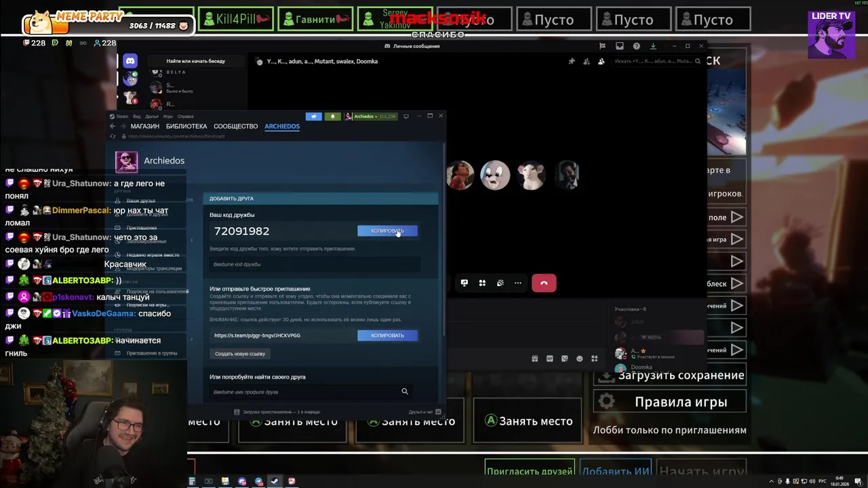Open the БИБЛИОТЕКА tab in Steam
Screen dimensions: 868x488
point(186,127)
